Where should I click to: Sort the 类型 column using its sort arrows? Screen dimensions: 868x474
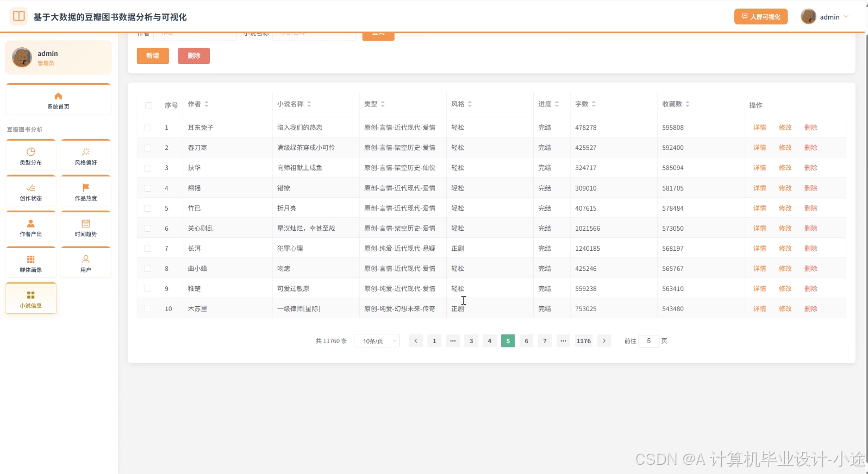point(383,104)
